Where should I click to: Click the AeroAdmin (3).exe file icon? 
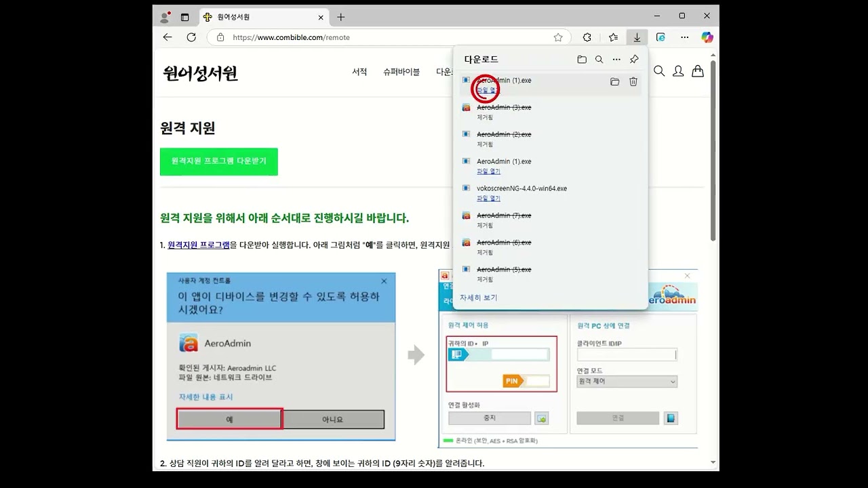(466, 107)
